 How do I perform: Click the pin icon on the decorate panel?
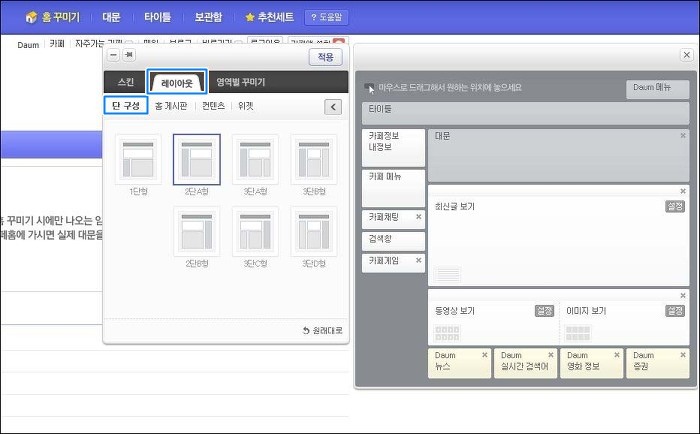[129, 55]
